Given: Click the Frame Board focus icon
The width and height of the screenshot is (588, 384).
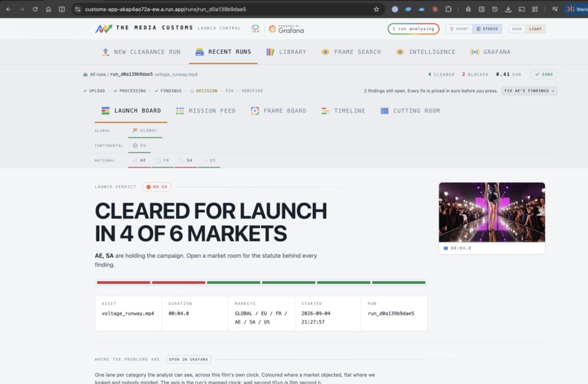Looking at the screenshot, I should (255, 111).
